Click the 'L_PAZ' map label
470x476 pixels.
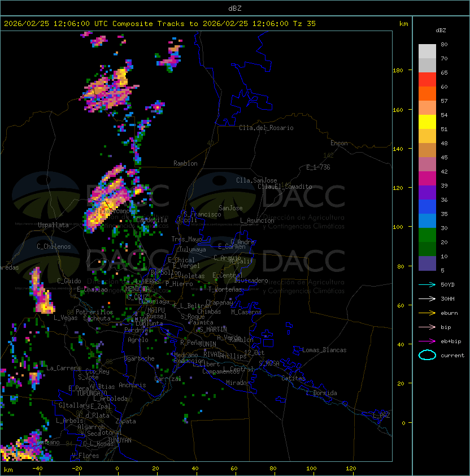382,416
